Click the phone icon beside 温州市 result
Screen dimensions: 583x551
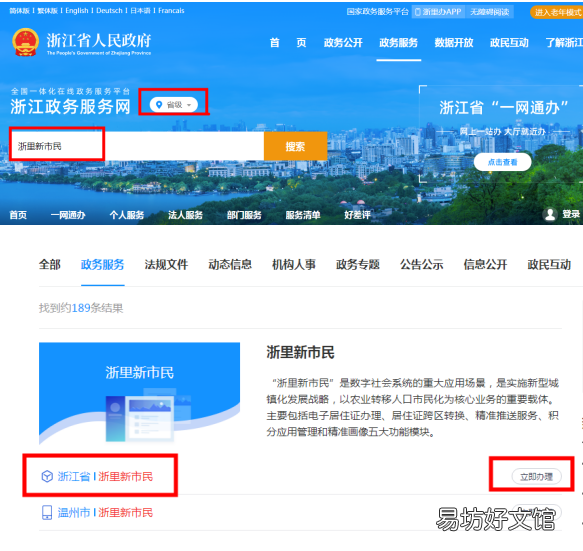[47, 512]
